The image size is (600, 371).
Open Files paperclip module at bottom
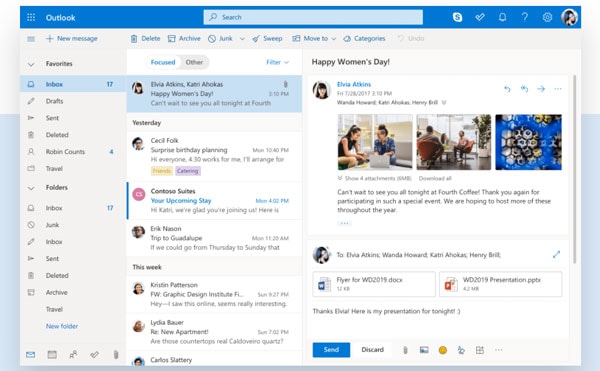point(116,355)
